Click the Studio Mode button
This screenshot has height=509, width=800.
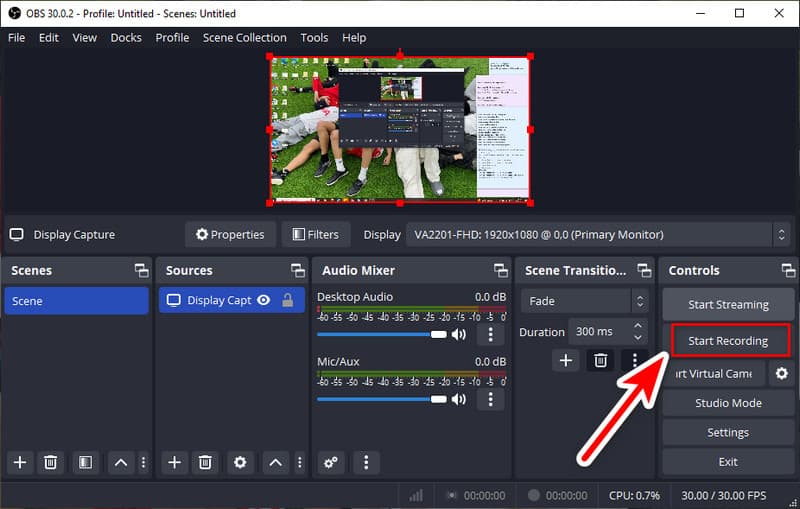[728, 403]
